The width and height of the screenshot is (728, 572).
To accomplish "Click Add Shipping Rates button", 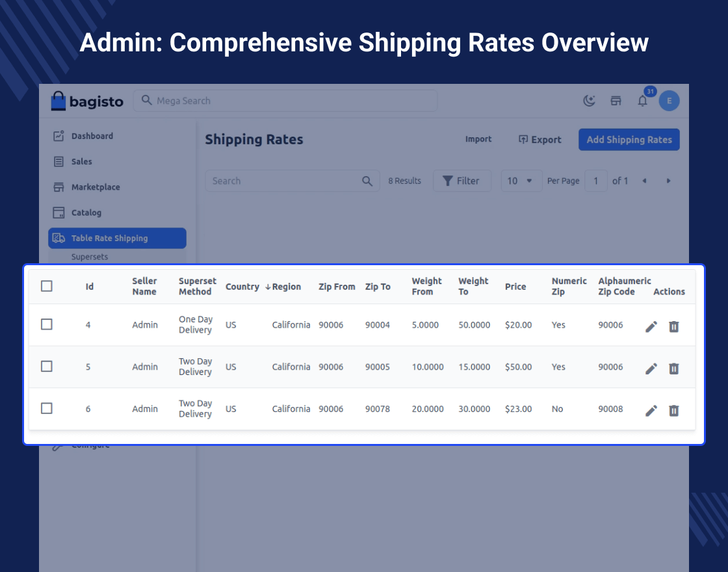I will [629, 140].
